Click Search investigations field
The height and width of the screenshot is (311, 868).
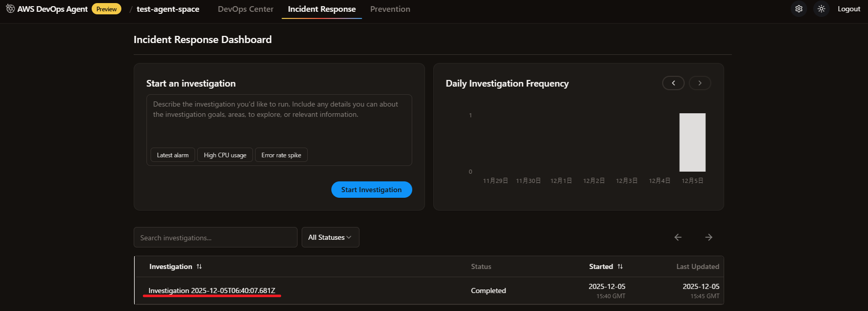point(216,237)
